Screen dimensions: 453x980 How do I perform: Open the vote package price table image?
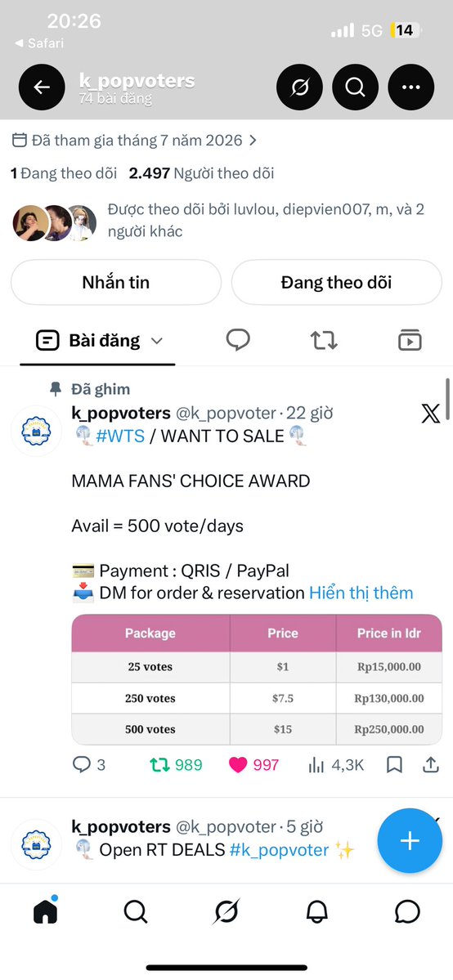coord(257,679)
